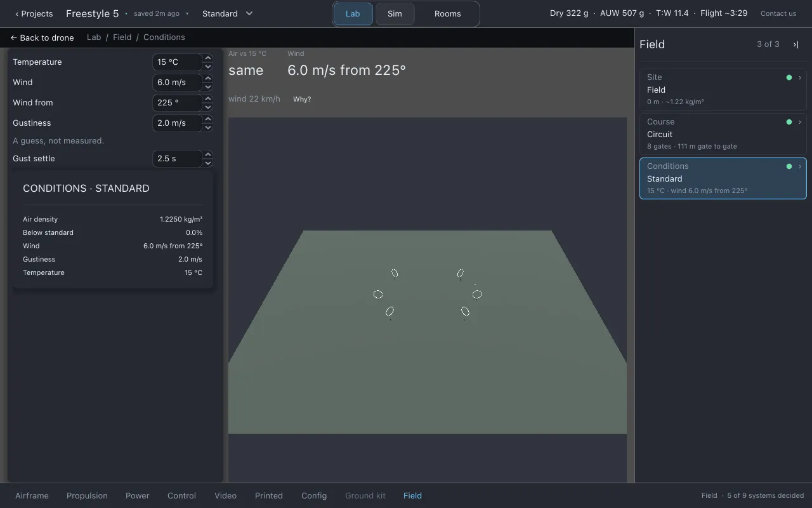Open the Video system tab

225,495
